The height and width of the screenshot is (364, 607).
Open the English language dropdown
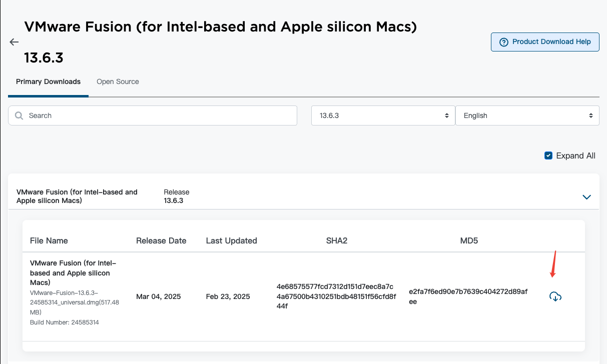pyautogui.click(x=527, y=115)
